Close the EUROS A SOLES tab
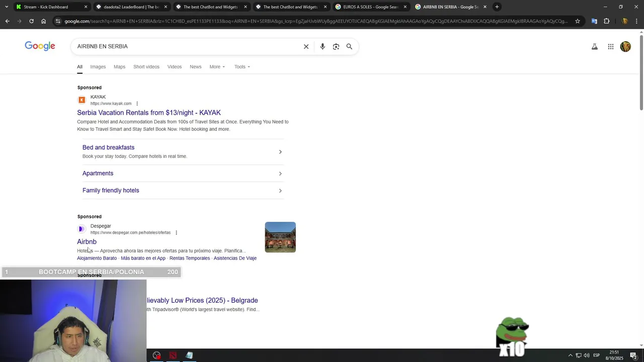The height and width of the screenshot is (362, 644). [x=405, y=7]
